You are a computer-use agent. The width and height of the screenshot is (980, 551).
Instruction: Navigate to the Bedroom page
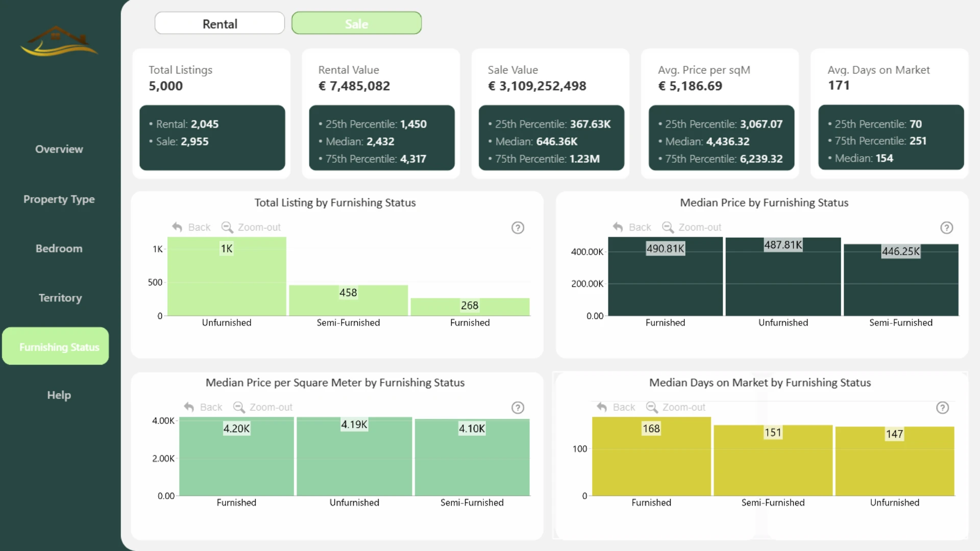(x=59, y=248)
